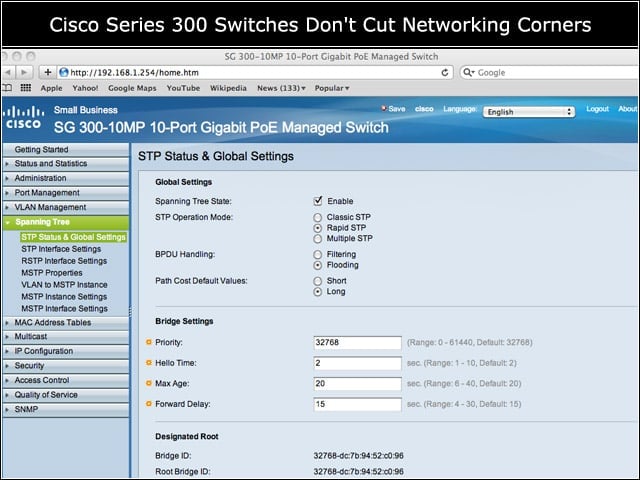Image resolution: width=640 pixels, height=480 pixels.
Task: Open MSTP Properties page
Action: (x=52, y=273)
